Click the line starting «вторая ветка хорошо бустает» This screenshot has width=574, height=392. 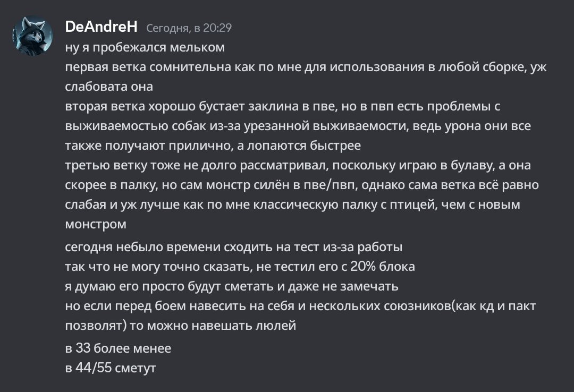(x=282, y=106)
